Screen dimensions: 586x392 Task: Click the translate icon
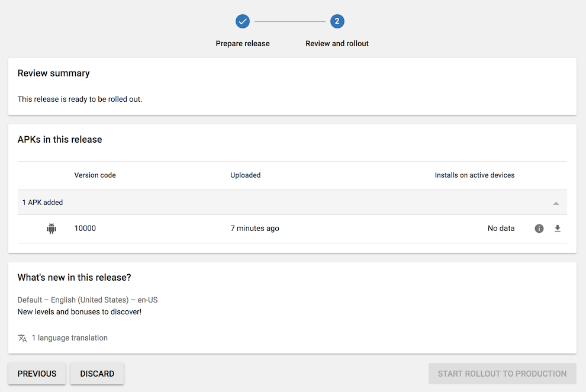tap(22, 338)
